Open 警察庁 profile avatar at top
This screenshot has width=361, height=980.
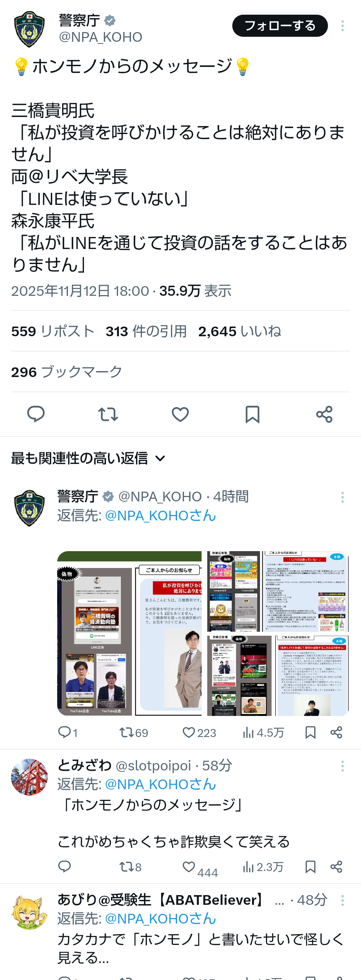pyautogui.click(x=29, y=29)
